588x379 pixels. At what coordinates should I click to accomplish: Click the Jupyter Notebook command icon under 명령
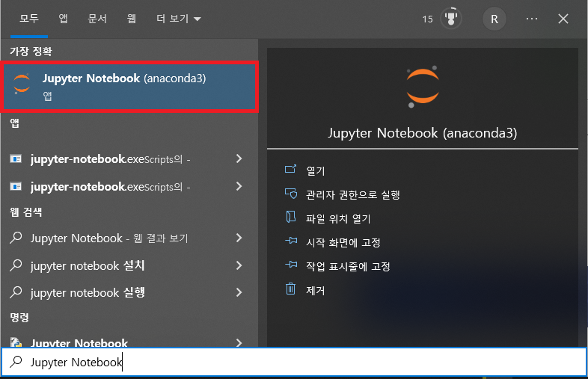coord(16,342)
